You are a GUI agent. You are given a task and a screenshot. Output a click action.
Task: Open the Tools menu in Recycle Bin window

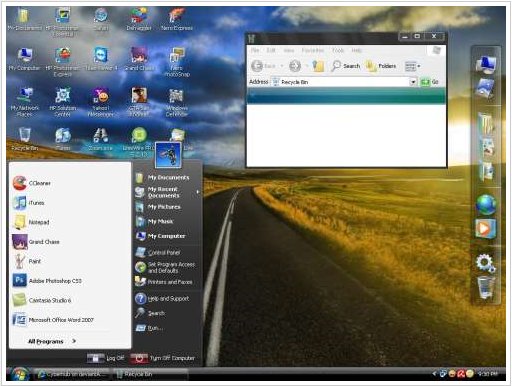[x=338, y=50]
